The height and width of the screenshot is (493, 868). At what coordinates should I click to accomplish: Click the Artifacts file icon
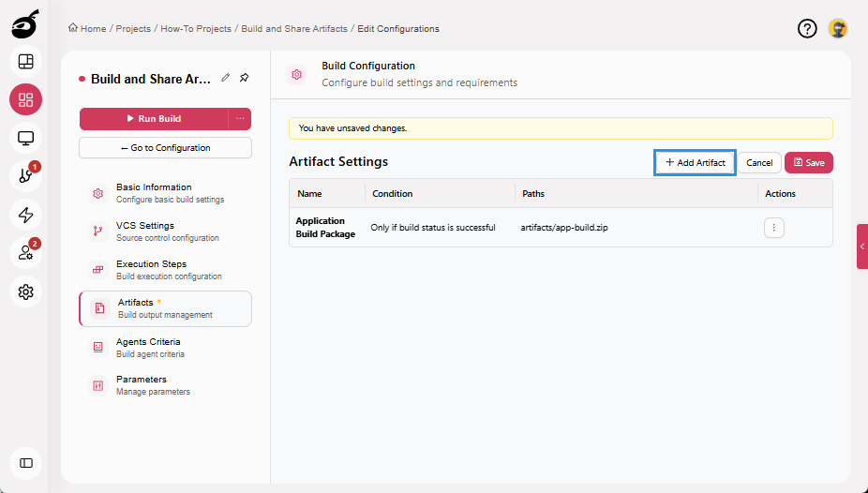tap(99, 308)
